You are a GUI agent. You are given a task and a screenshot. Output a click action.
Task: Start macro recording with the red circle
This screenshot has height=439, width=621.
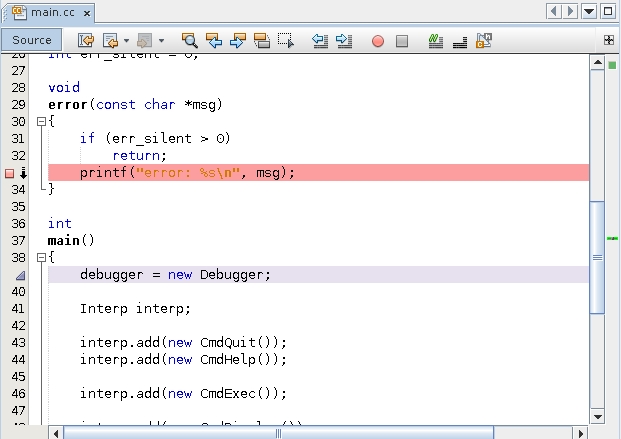378,41
